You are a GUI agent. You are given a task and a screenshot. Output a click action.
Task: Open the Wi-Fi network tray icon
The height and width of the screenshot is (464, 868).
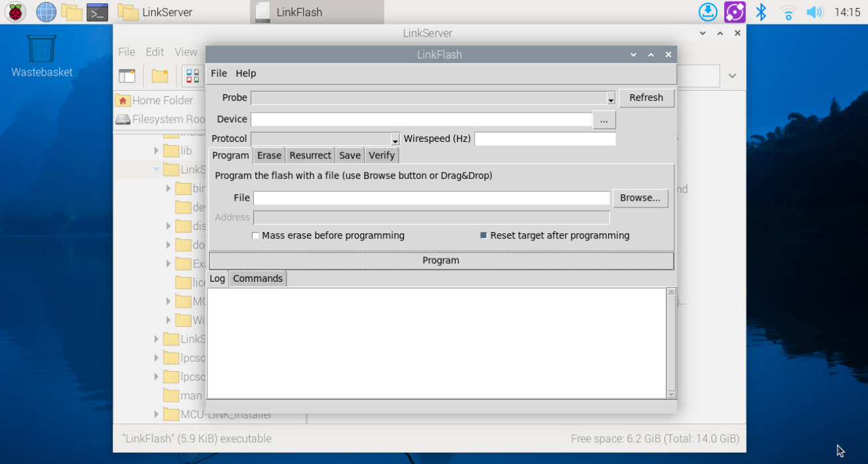pos(788,12)
